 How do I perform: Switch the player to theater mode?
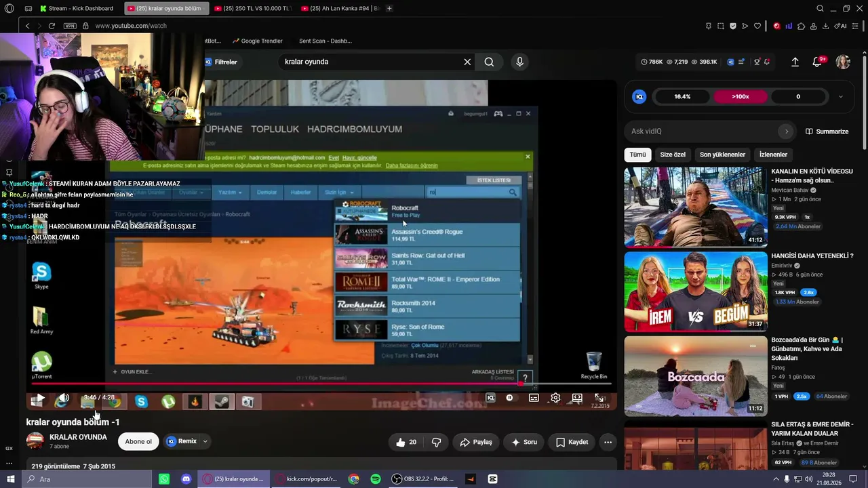pos(577,398)
